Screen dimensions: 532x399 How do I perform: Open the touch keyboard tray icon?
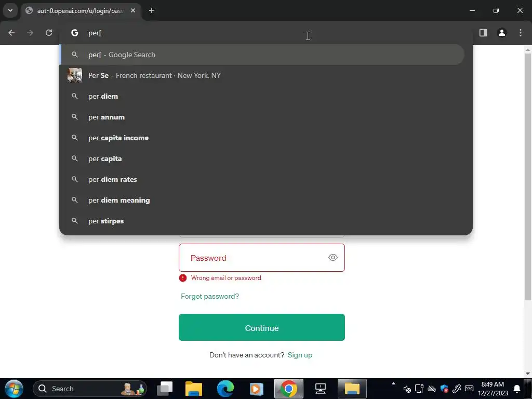click(469, 389)
